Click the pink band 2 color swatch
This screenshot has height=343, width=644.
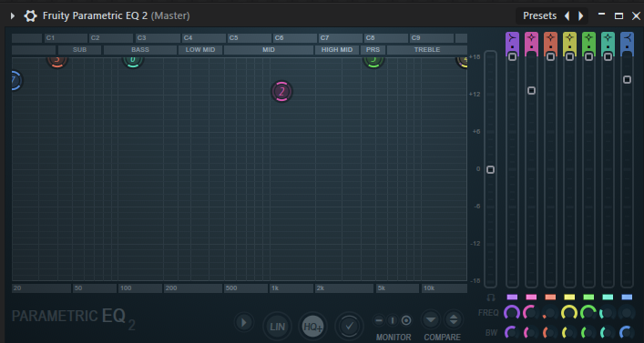(x=531, y=297)
